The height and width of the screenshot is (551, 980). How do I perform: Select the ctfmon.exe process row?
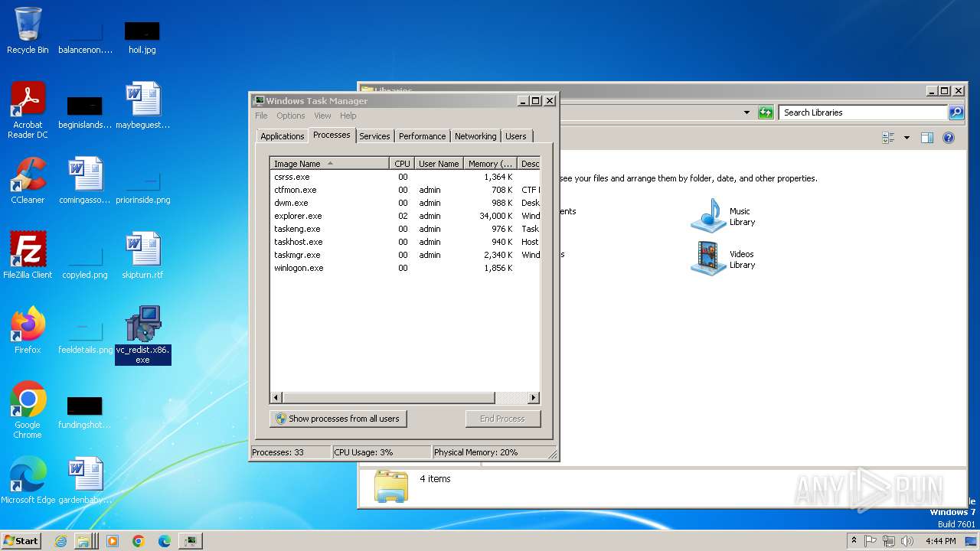[x=405, y=190]
